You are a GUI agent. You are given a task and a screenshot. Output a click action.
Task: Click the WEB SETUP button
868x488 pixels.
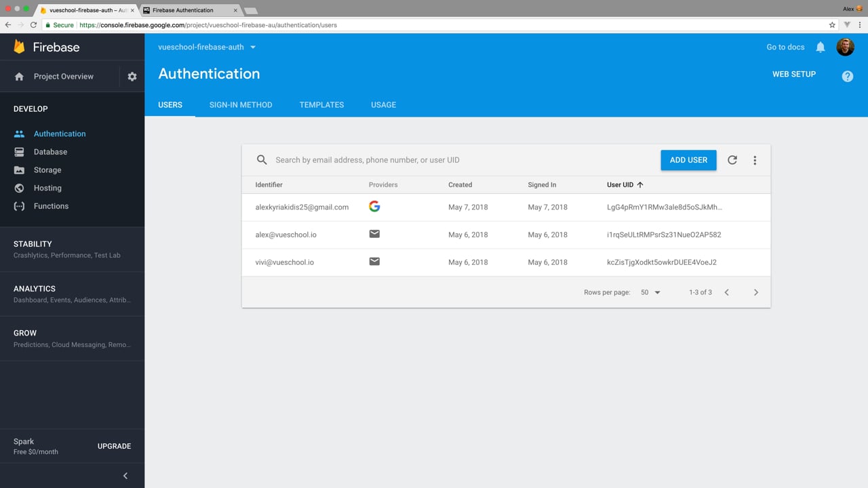[794, 74]
